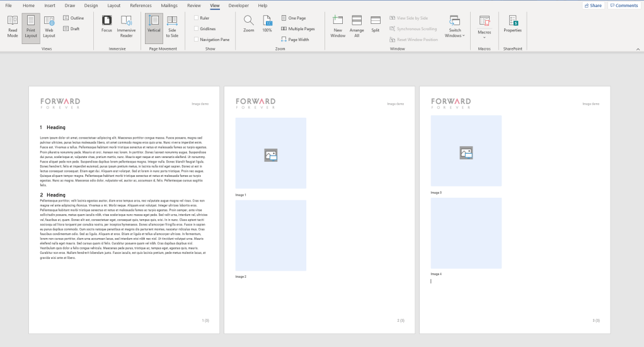Enable the Ruler checkbox
This screenshot has width=644, height=347.
(x=197, y=18)
